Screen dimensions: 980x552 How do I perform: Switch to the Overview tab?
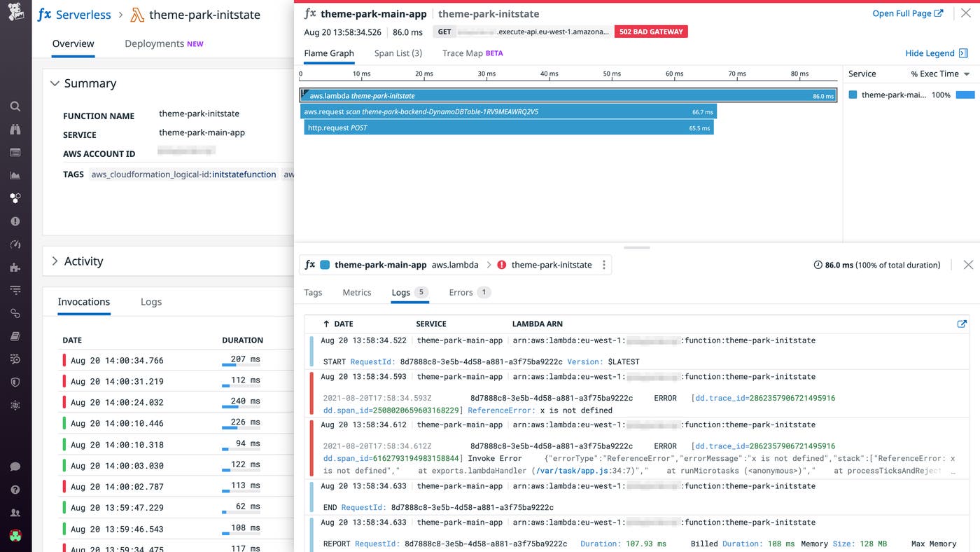pos(73,43)
